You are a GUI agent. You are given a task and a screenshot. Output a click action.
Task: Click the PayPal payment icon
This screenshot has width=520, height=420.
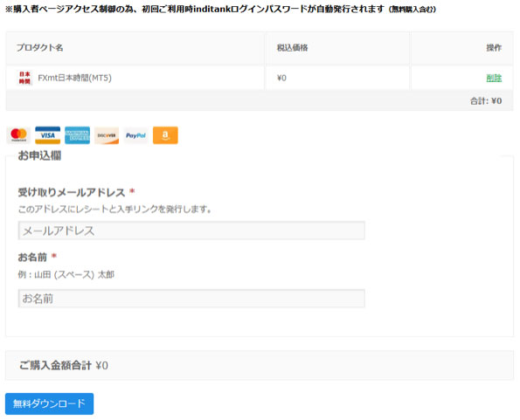[136, 135]
